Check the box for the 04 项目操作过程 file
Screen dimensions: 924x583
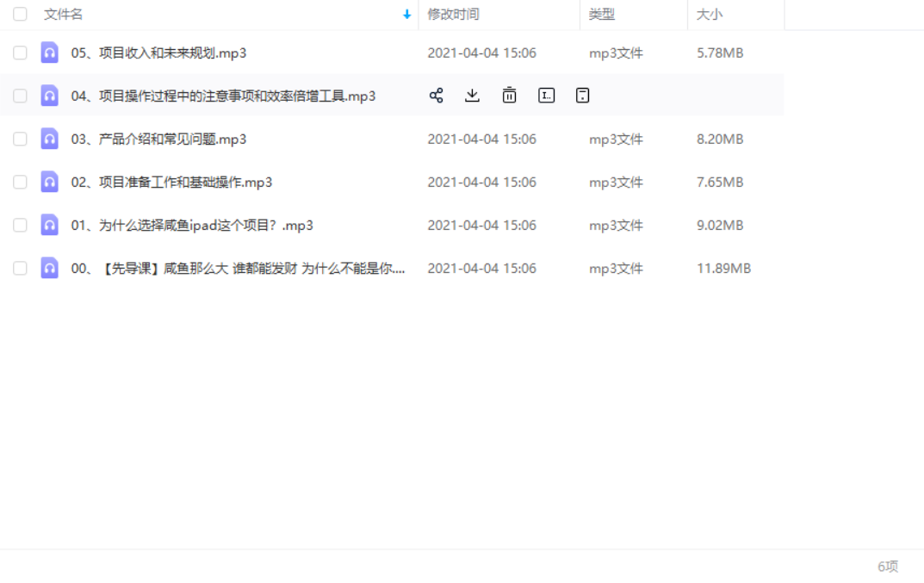pos(20,96)
